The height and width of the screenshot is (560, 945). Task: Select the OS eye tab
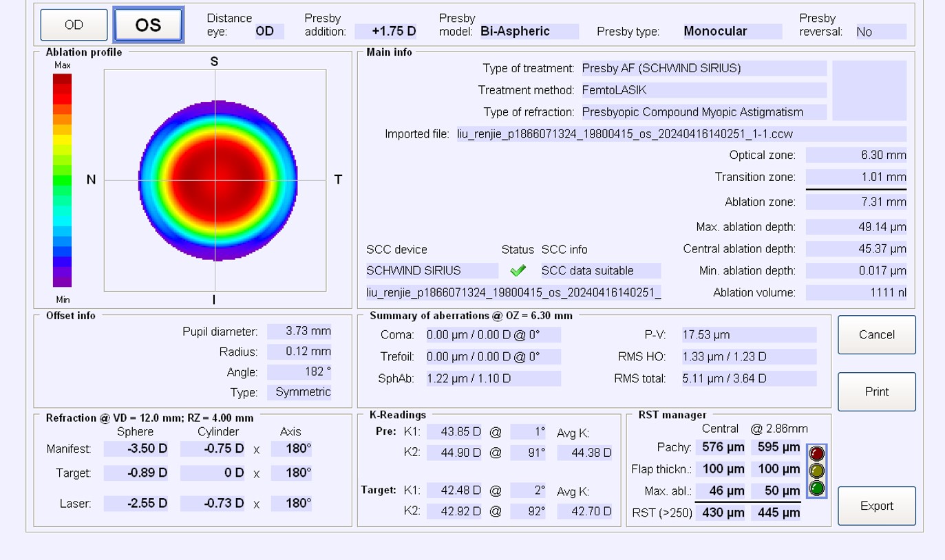[148, 25]
